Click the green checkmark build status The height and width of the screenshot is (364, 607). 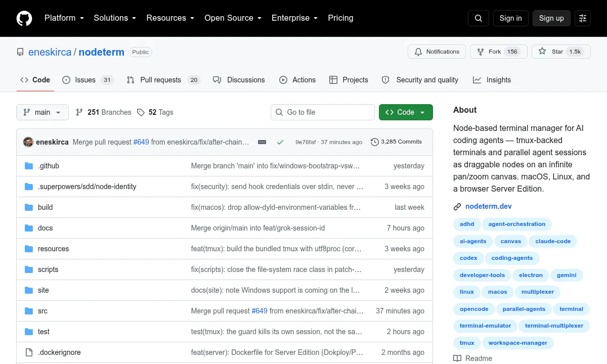[280, 142]
